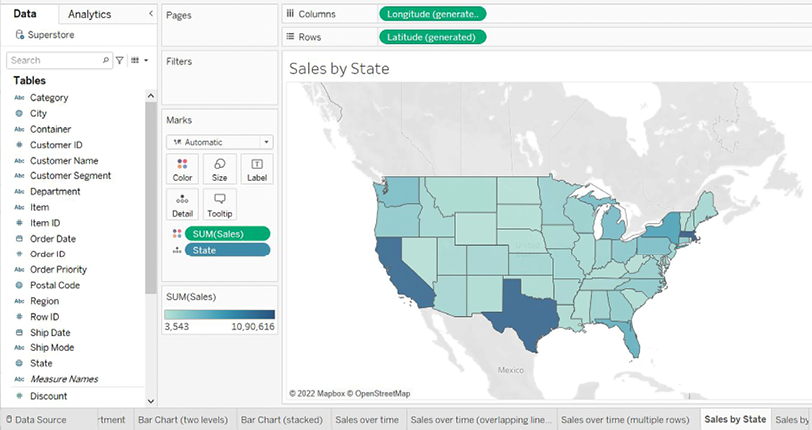Select the Latitude (generated) pill in Rows
This screenshot has height=430, width=812.
(433, 37)
